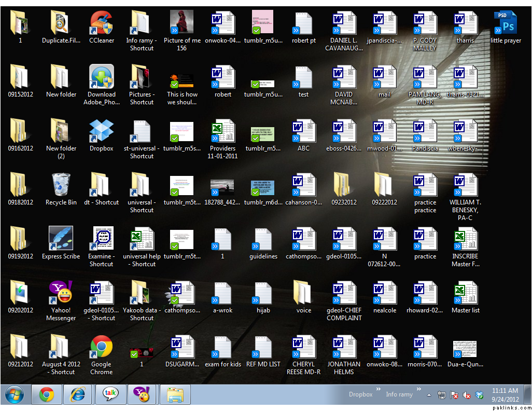Click the taskbar clock showing 11:11 AM

pyautogui.click(x=505, y=394)
